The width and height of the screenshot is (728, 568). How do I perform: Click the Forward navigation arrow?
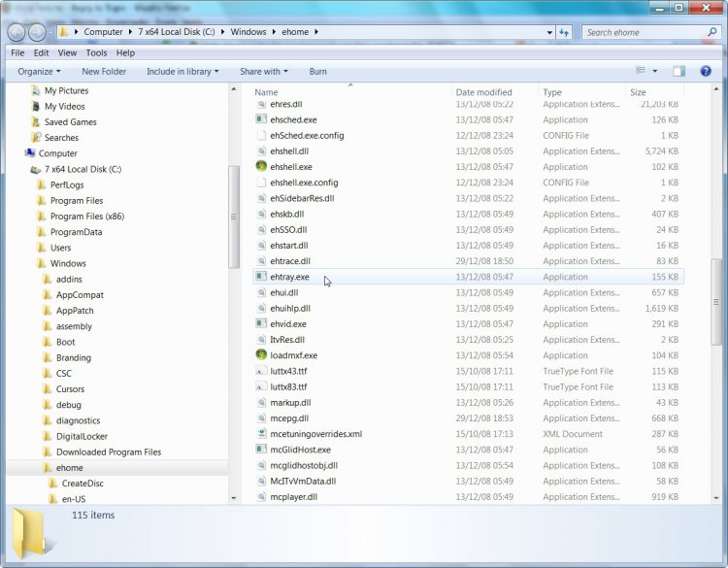[37, 32]
